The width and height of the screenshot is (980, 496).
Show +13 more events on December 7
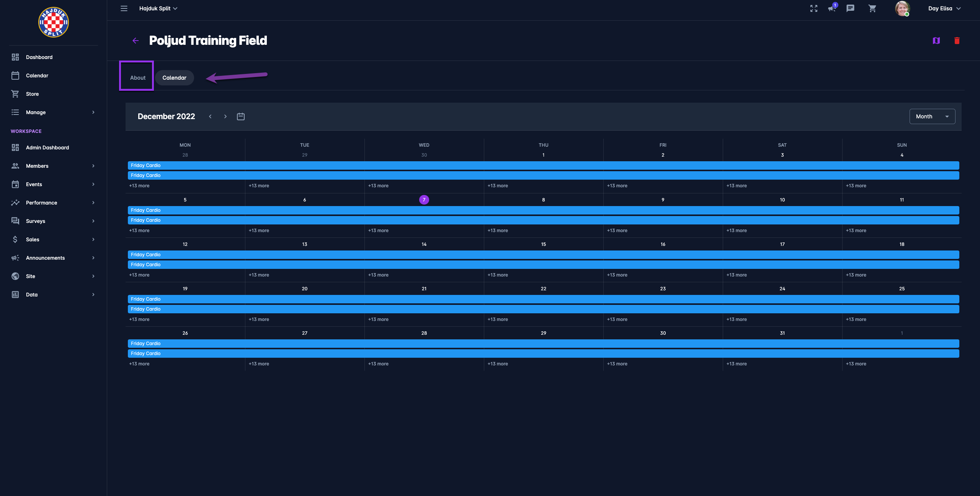tap(378, 231)
